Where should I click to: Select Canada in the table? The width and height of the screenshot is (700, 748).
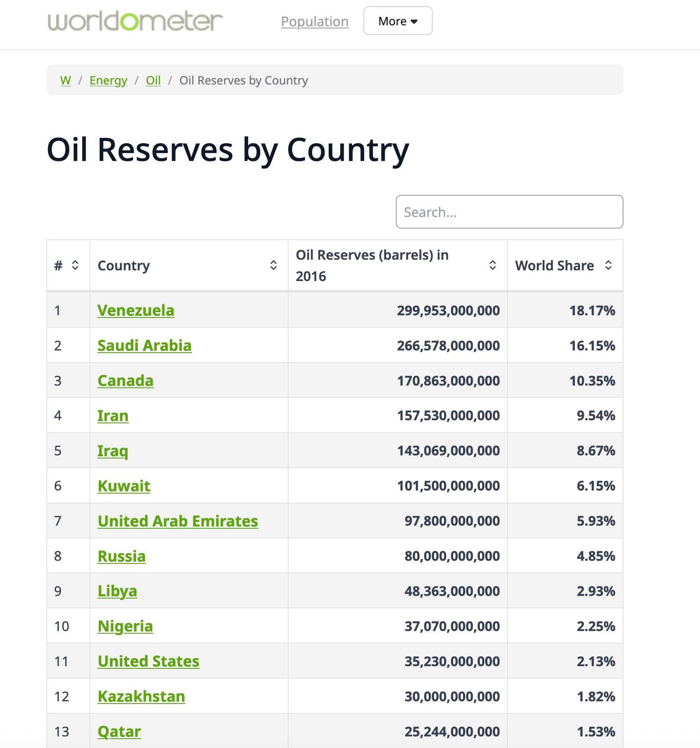[x=125, y=381]
